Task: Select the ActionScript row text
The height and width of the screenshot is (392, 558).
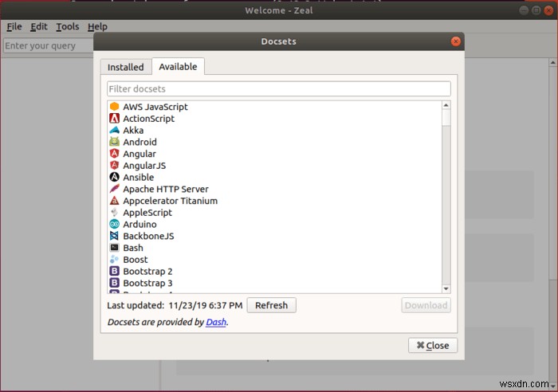Action: pyautogui.click(x=149, y=119)
